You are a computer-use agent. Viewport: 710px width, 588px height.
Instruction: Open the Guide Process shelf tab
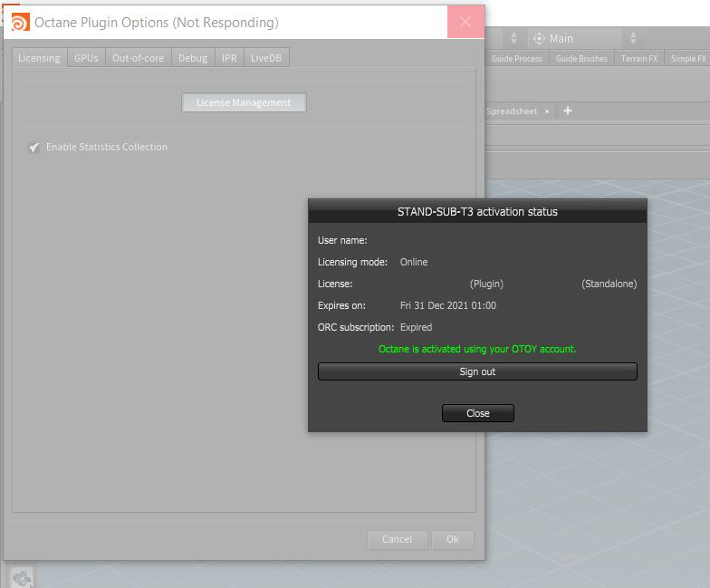[516, 58]
